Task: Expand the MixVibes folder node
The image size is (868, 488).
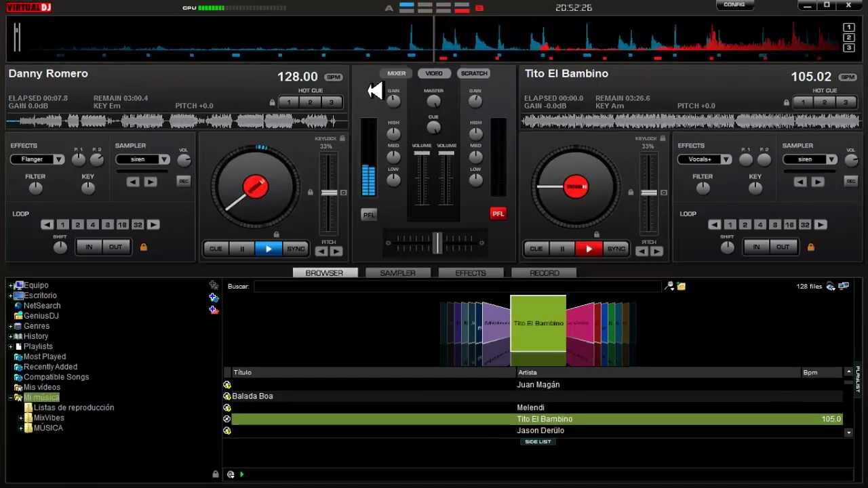Action: click(x=20, y=418)
